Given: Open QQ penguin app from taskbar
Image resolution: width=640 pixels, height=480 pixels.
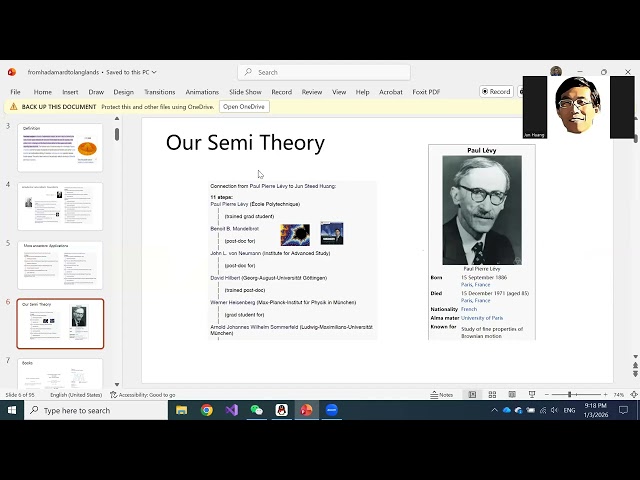Looking at the screenshot, I should click(282, 410).
